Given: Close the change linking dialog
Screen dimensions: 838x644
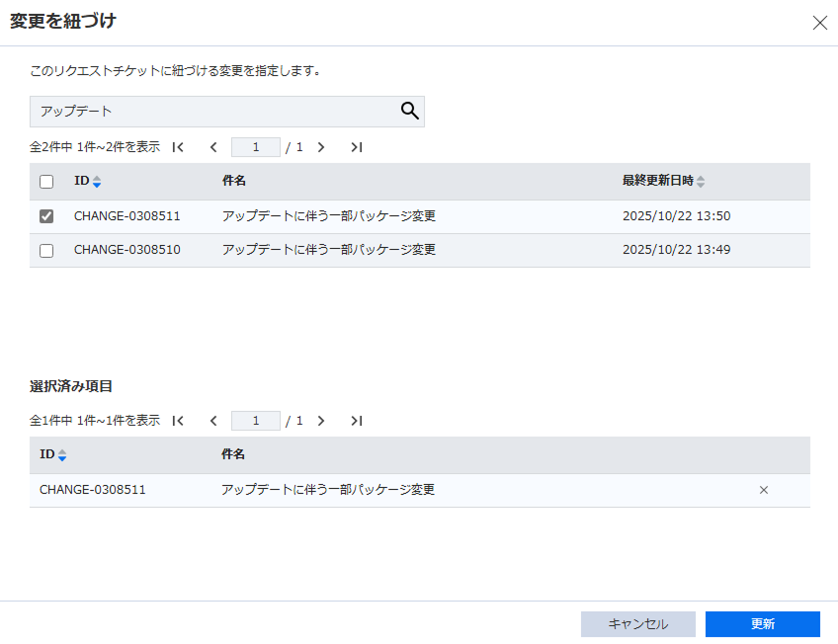Looking at the screenshot, I should click(819, 23).
